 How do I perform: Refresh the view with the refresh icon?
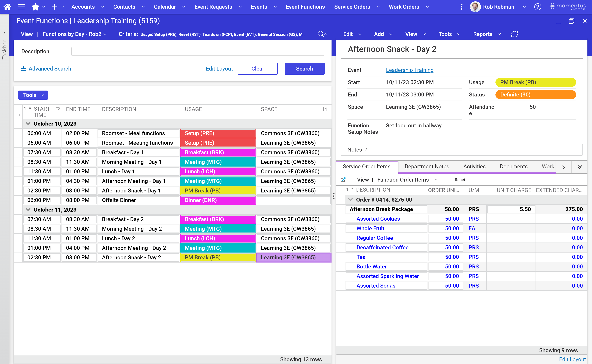click(x=515, y=34)
